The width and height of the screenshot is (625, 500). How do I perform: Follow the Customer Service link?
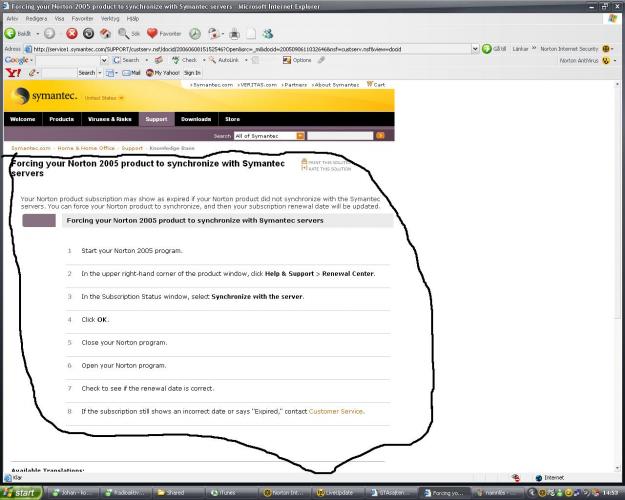(336, 411)
